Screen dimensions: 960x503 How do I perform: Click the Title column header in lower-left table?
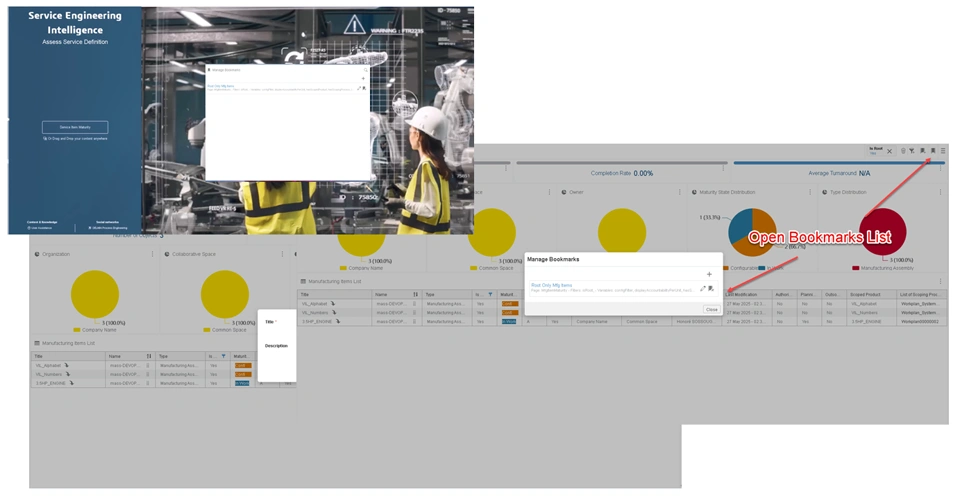[40, 356]
